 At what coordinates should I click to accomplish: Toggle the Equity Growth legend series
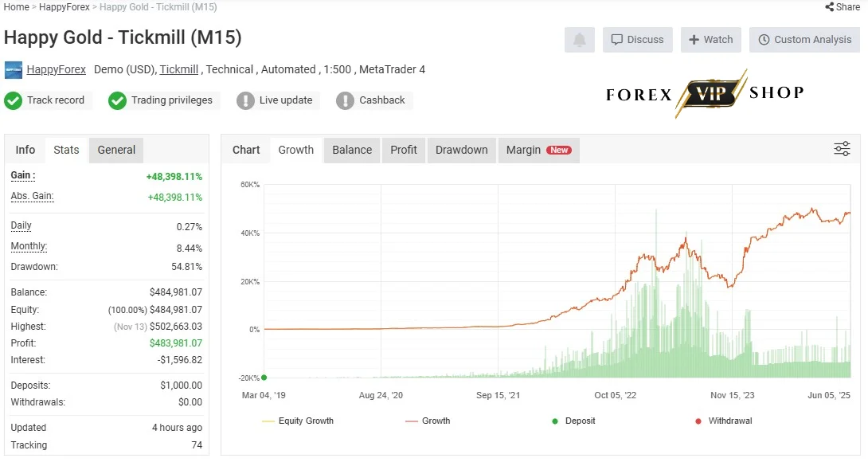(x=298, y=421)
